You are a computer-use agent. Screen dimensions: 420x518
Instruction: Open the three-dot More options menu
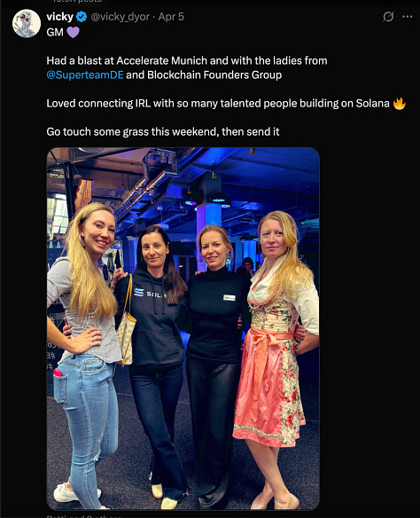tap(408, 17)
